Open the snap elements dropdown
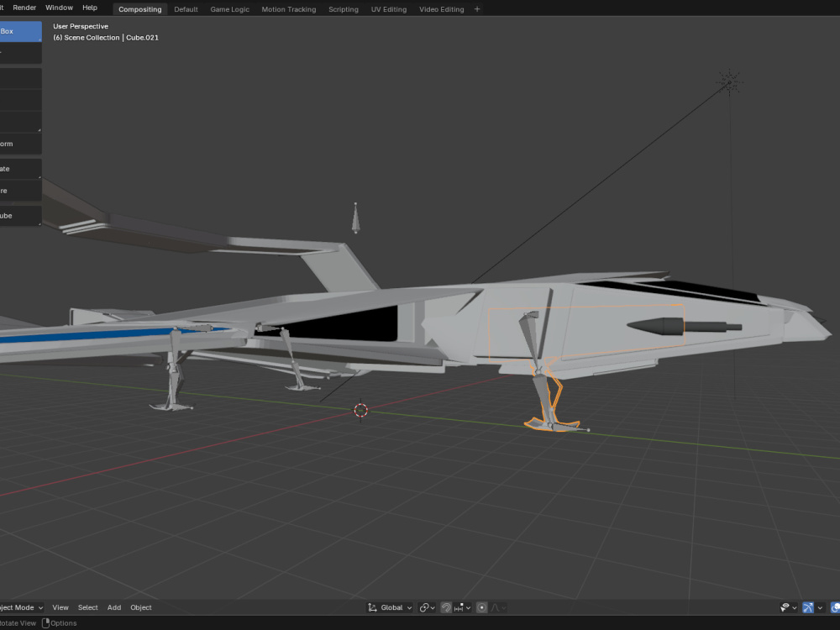Screen dimensions: 840x630 462,607
